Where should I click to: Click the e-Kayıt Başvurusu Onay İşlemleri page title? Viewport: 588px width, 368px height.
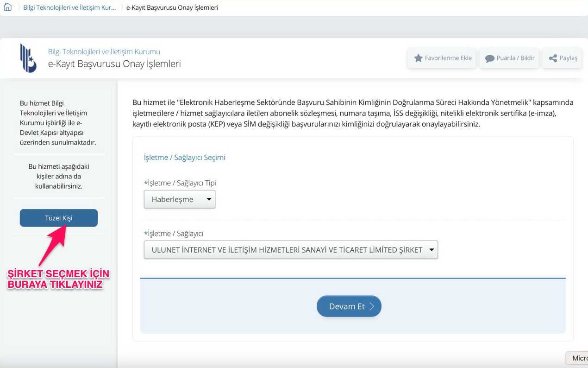(114, 64)
